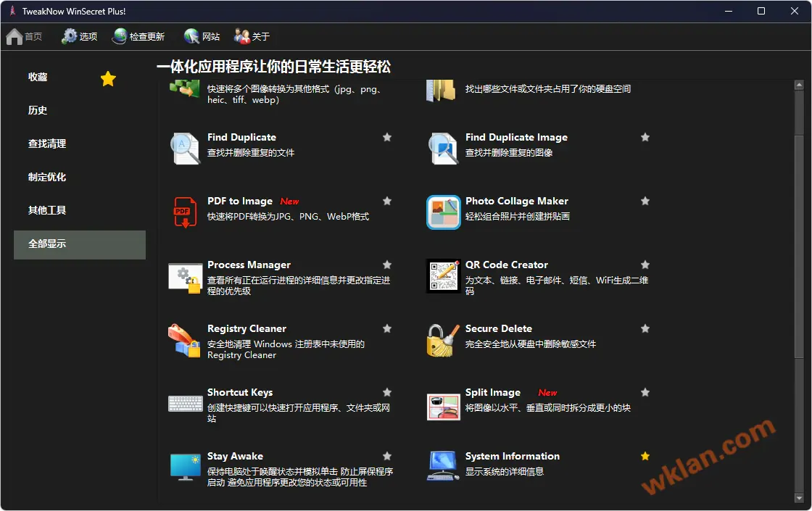Click the Secure Delete title
This screenshot has height=511, width=812.
(x=499, y=328)
